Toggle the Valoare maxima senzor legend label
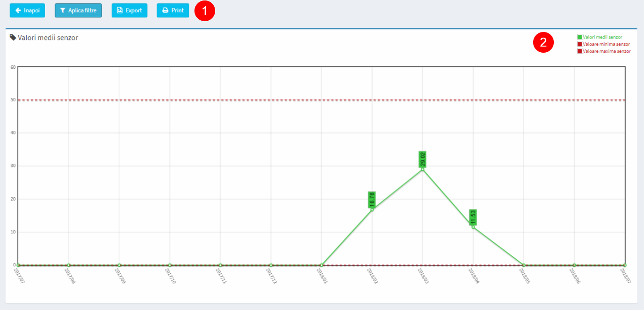Viewport: 644px width, 310px height. point(607,51)
